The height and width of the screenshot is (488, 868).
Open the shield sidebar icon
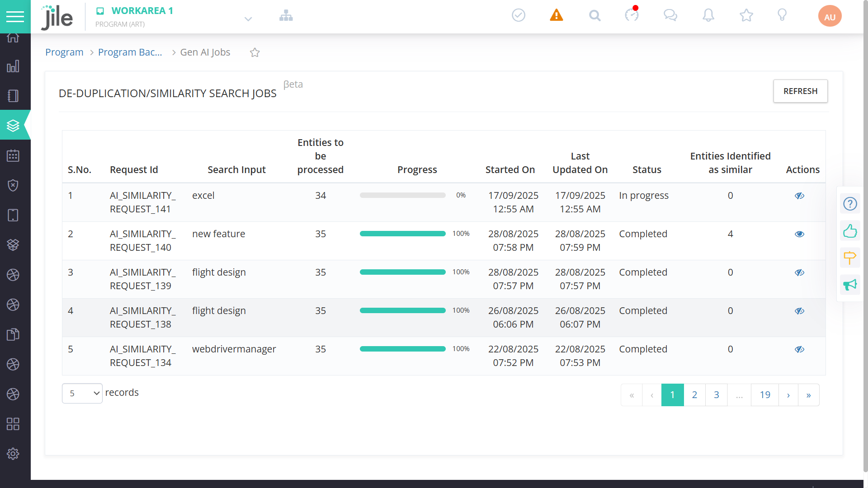pos(13,185)
